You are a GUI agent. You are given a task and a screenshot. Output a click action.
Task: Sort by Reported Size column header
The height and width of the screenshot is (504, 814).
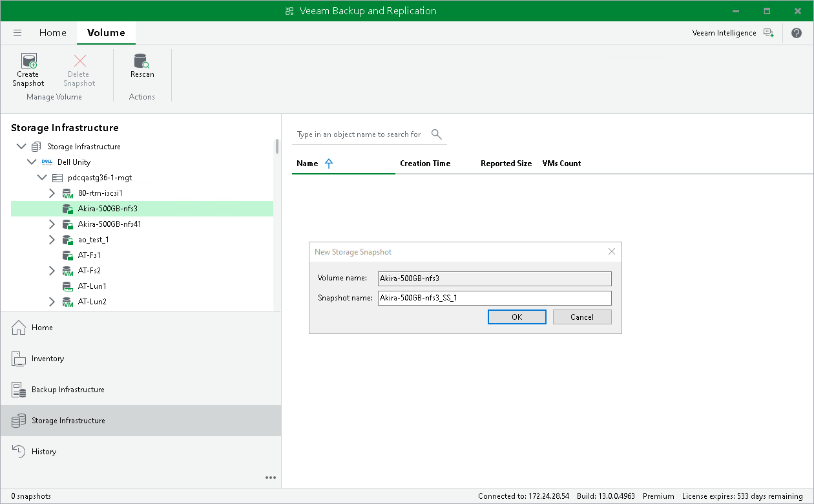(x=506, y=163)
